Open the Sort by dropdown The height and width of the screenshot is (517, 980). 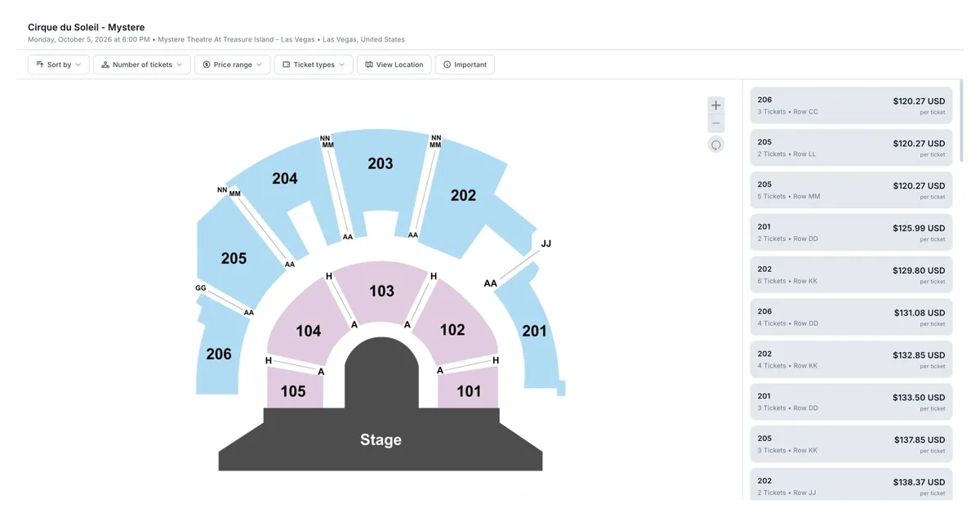pos(59,65)
